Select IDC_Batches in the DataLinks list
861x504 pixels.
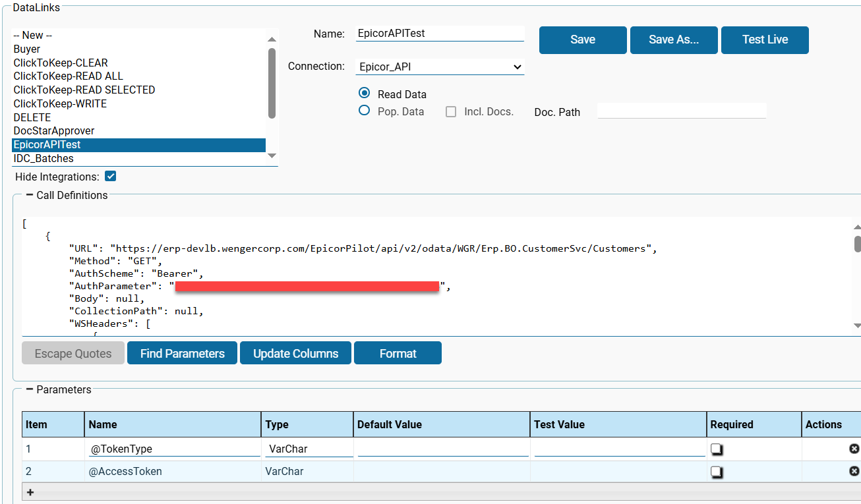[44, 158]
